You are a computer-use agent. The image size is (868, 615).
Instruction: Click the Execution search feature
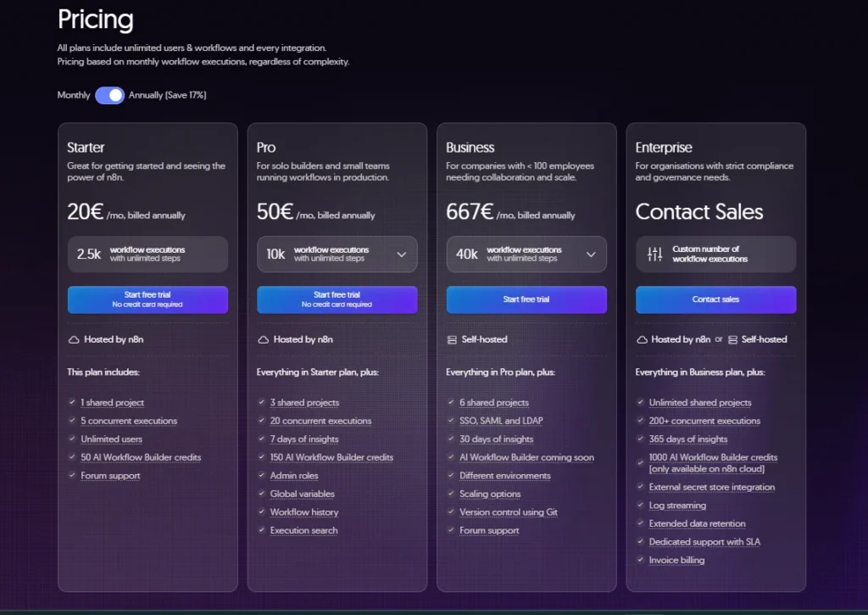pos(303,531)
